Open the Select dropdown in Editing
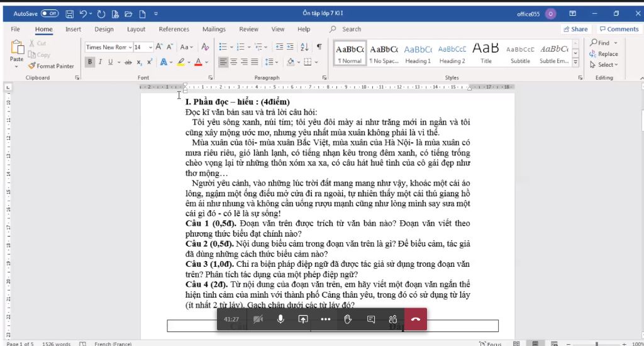Image resolution: width=644 pixels, height=346 pixels. coord(603,65)
